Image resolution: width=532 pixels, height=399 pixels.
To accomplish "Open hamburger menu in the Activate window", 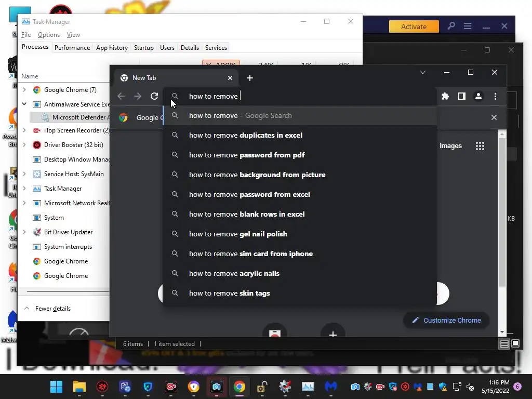I will click(468, 26).
